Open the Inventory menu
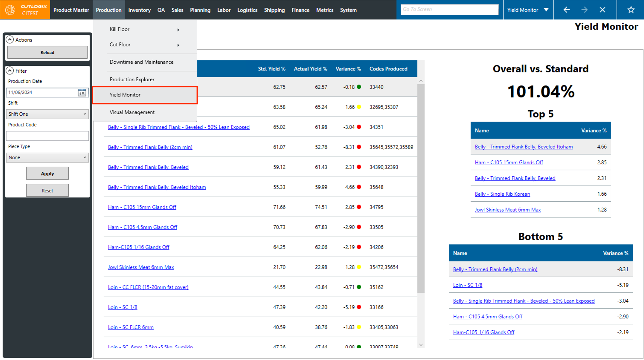 click(139, 10)
